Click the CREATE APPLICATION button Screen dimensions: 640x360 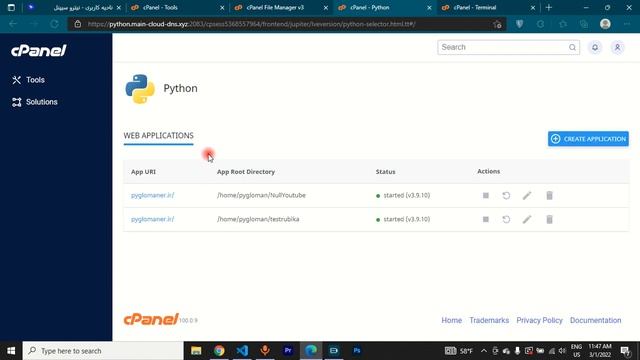588,139
